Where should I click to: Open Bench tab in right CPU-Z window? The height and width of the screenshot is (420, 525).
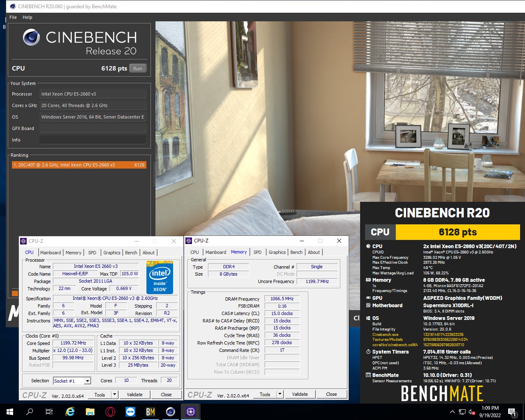297,252
